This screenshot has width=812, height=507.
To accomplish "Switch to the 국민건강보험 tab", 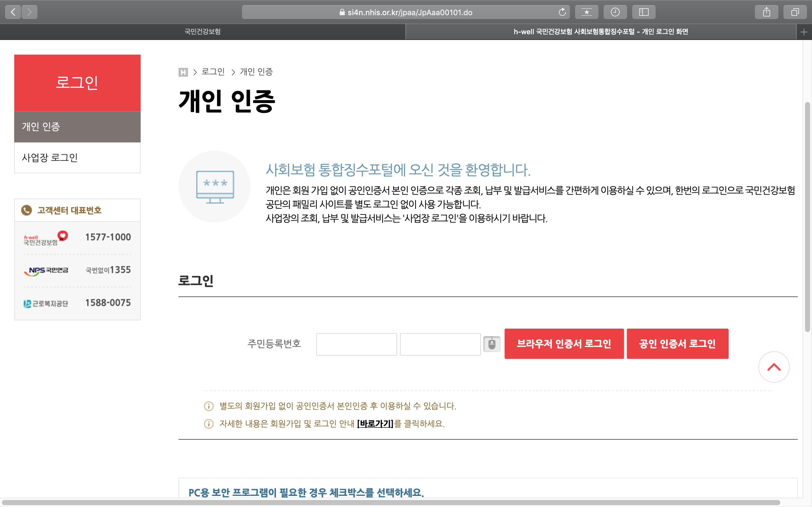I will click(x=202, y=31).
